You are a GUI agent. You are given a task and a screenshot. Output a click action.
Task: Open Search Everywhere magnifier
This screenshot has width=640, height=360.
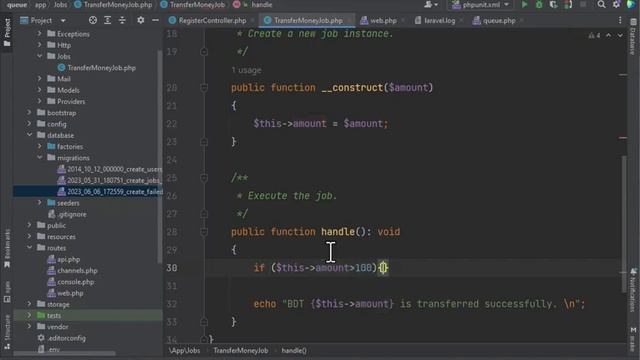[601, 4]
